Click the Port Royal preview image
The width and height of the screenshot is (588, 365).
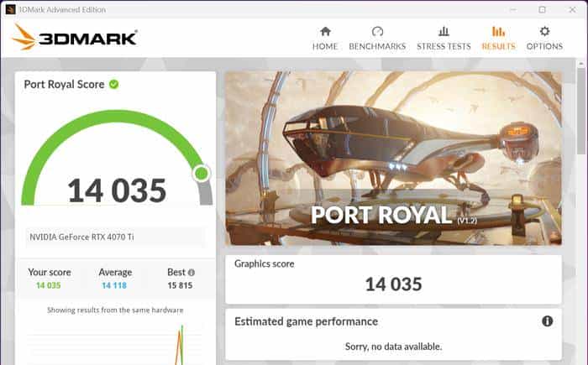(x=393, y=159)
